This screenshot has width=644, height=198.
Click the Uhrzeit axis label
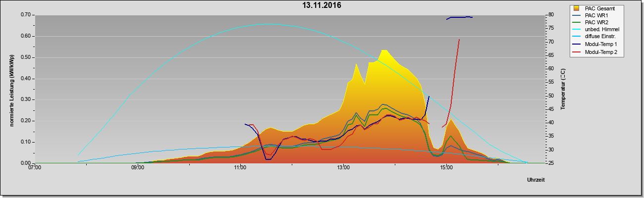[x=536, y=180]
